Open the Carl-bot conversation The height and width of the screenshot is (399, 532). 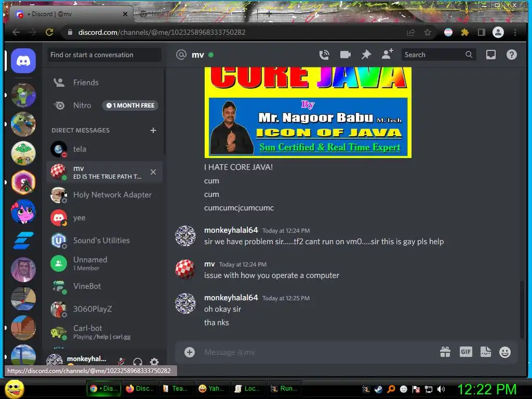pyautogui.click(x=104, y=332)
